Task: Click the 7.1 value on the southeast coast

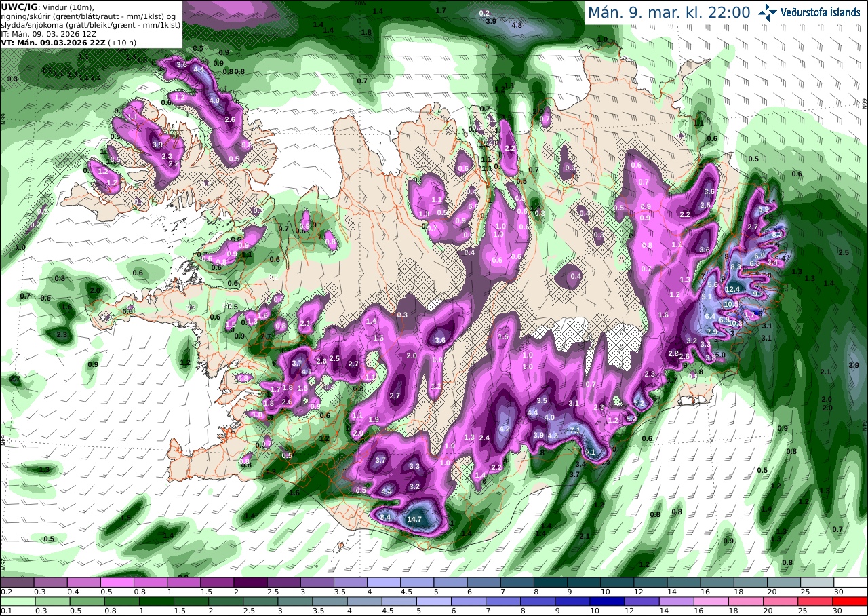Action: click(574, 430)
